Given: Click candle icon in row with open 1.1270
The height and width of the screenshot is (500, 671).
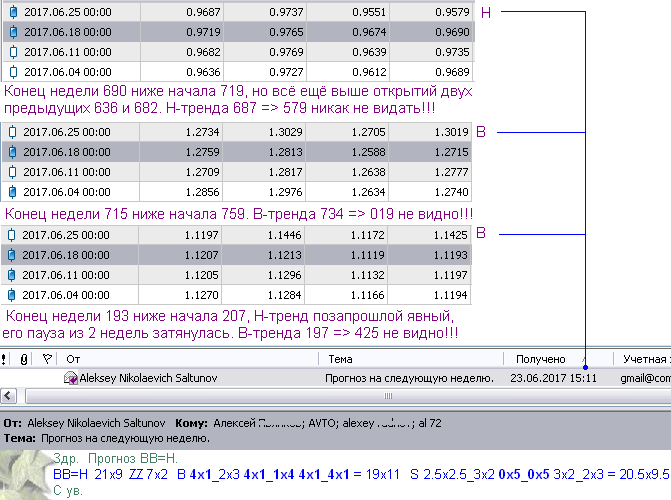Looking at the screenshot, I should [x=12, y=295].
